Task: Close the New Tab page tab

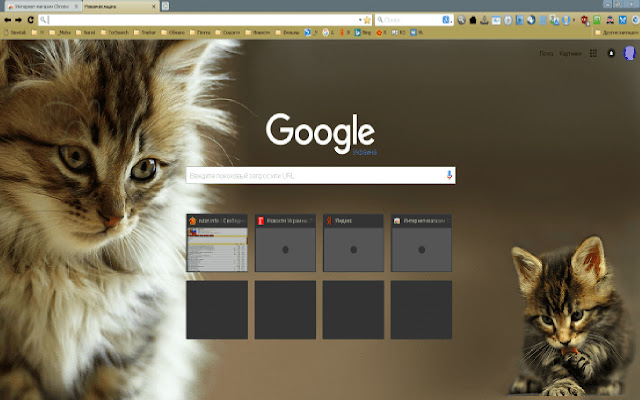Action: click(154, 7)
